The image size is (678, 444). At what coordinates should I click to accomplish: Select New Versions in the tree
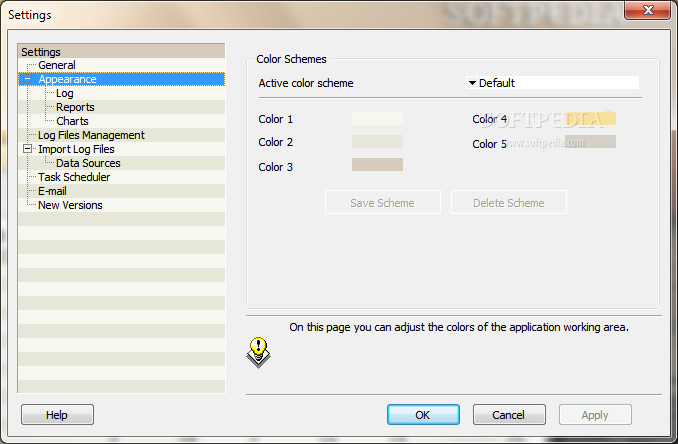click(70, 205)
